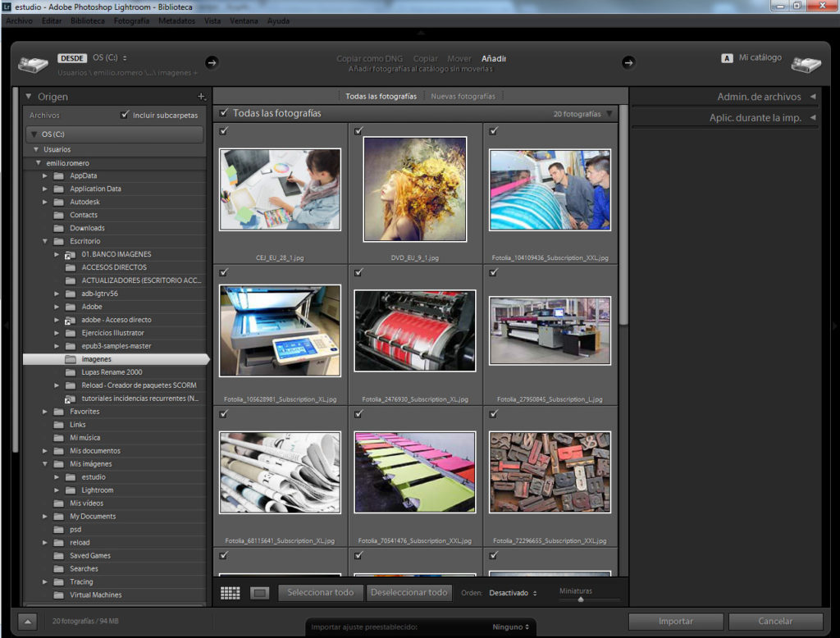Image resolution: width=840 pixels, height=638 pixels.
Task: Click the catalog drive icon top right
Action: pos(806,64)
